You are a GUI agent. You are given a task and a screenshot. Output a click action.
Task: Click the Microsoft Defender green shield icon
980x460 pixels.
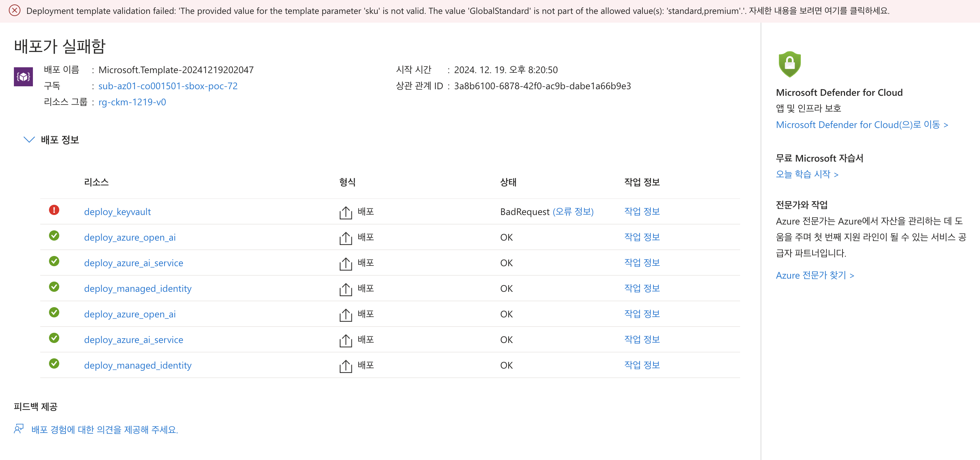point(789,64)
